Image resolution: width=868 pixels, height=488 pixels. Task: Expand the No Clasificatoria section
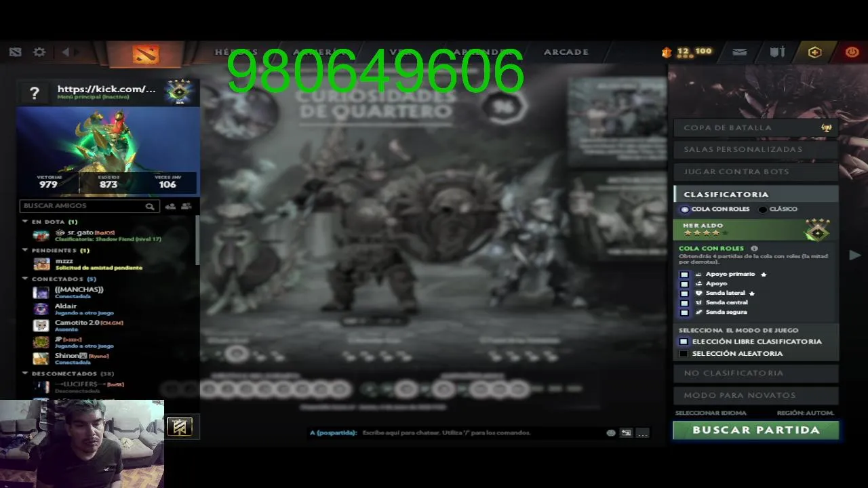(755, 373)
